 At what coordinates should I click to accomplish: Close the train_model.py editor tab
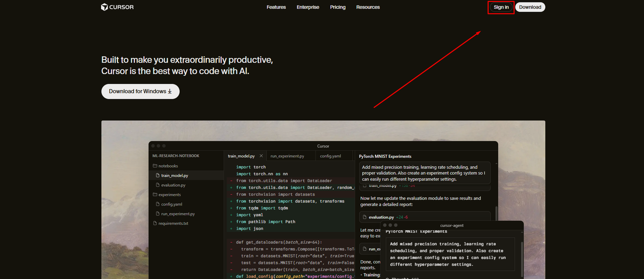[x=261, y=156]
